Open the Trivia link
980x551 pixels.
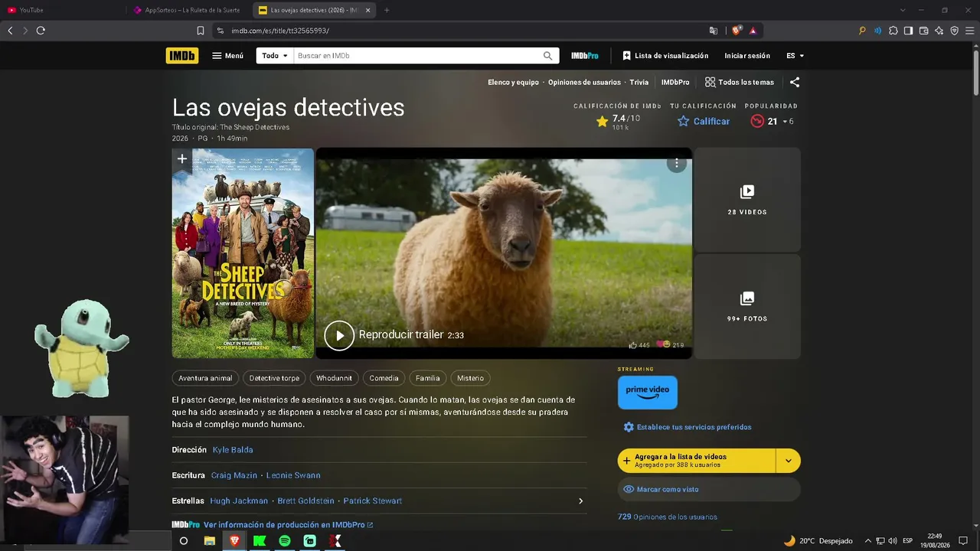[x=639, y=82]
